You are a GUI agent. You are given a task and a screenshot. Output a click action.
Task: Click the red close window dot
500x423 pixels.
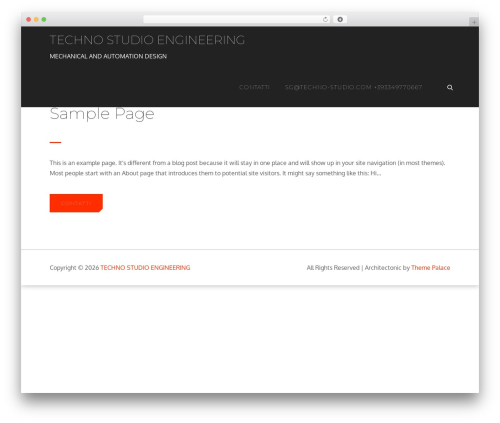(29, 19)
